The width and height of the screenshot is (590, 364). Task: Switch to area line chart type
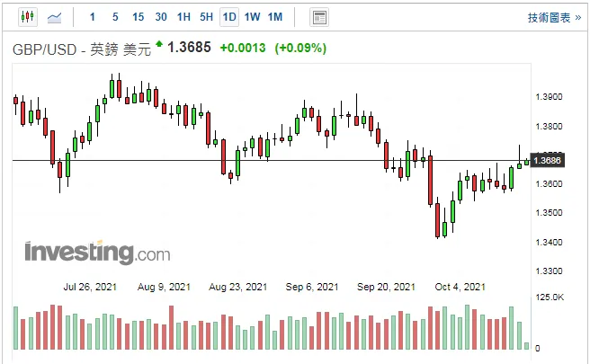point(54,17)
